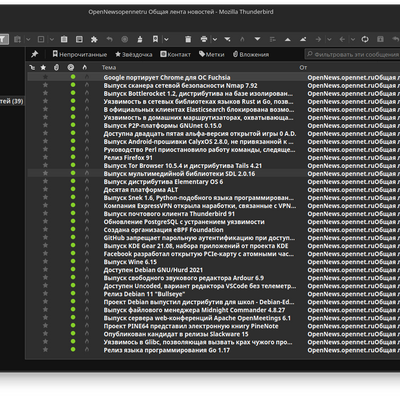The height and width of the screenshot is (400, 400).
Task: Click the right arrow forward navigation icon
Action: click(x=318, y=39)
